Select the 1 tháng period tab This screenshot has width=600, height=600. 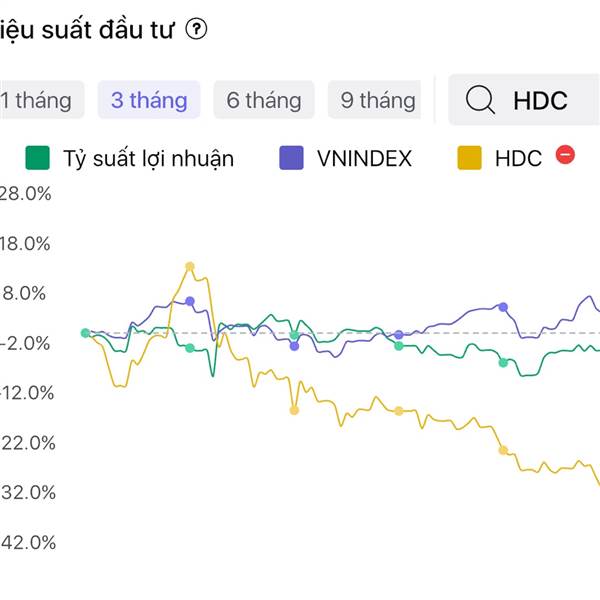(x=36, y=100)
